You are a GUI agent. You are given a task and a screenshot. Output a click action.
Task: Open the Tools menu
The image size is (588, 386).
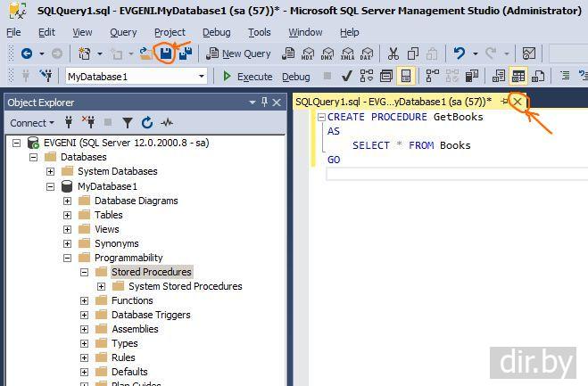pyautogui.click(x=259, y=33)
